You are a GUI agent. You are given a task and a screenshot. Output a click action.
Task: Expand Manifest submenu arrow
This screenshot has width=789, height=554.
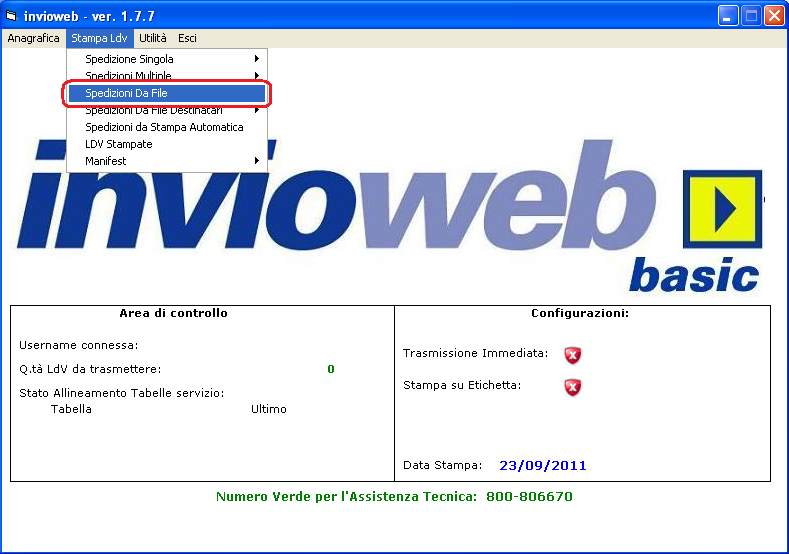(x=257, y=161)
